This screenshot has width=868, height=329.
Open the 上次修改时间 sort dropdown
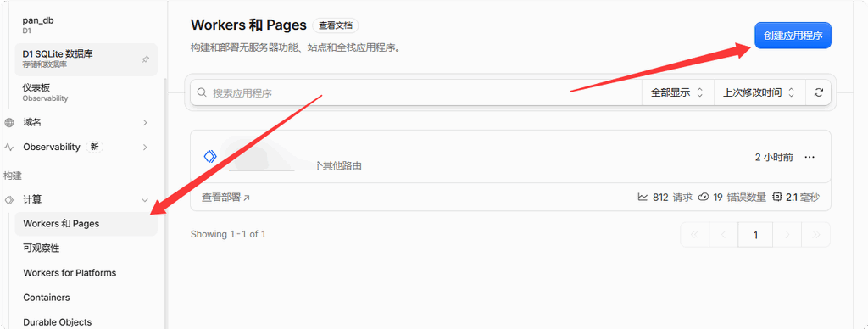pos(759,92)
